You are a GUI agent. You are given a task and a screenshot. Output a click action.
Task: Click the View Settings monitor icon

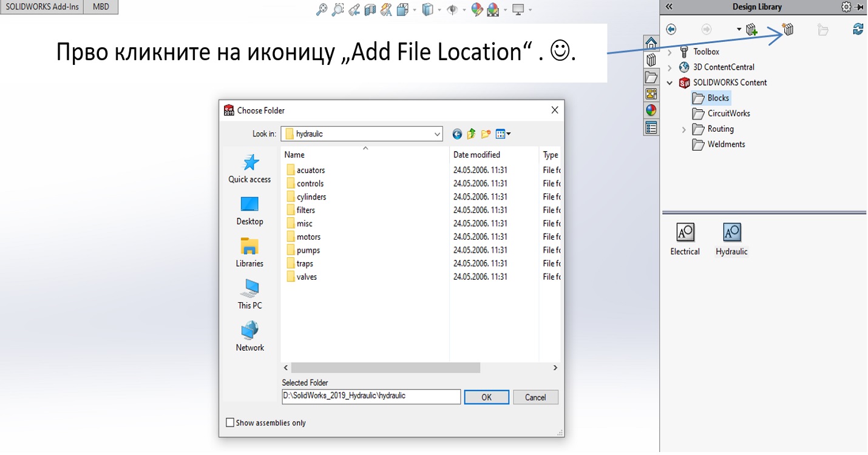(518, 10)
